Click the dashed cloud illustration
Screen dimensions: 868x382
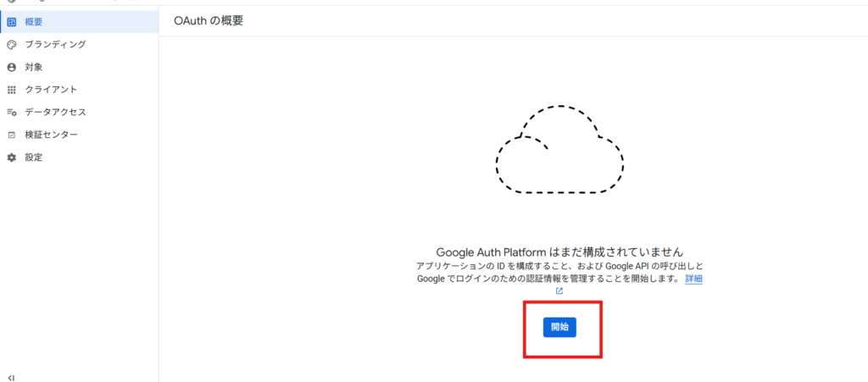(559, 151)
